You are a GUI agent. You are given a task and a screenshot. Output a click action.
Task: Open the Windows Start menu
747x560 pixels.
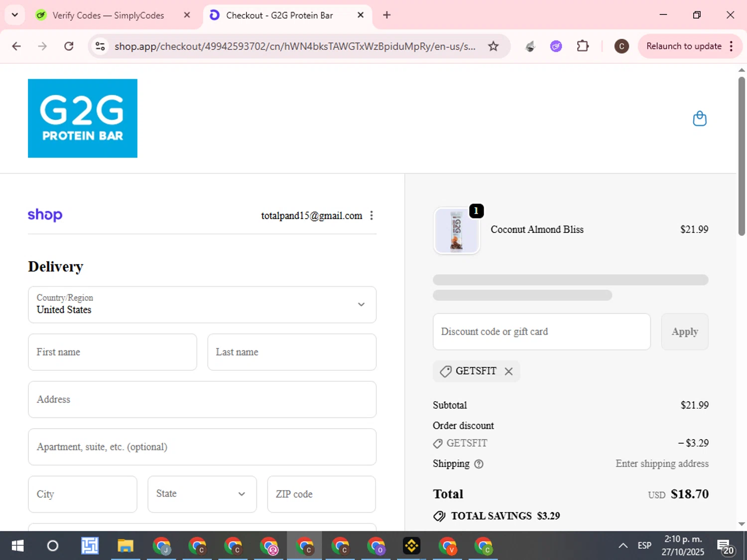click(17, 546)
